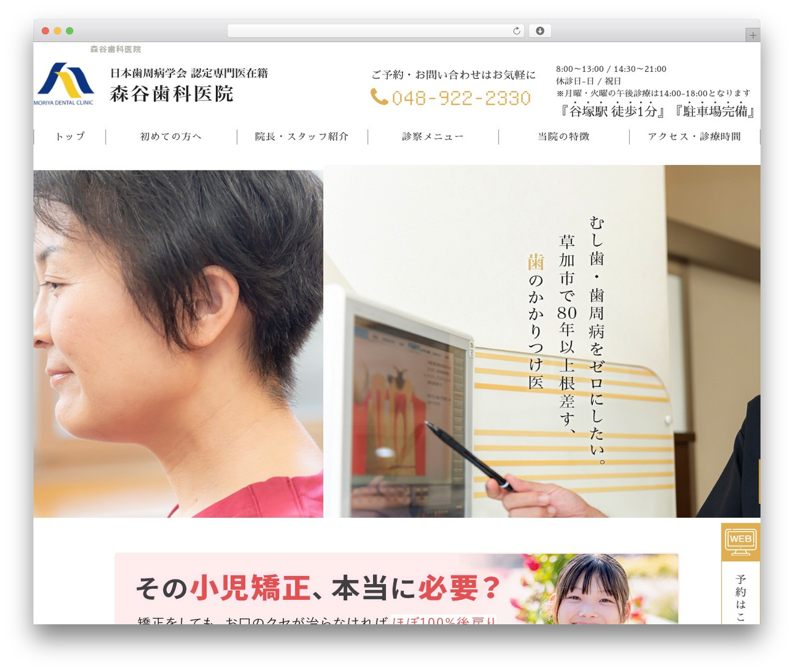This screenshot has width=794, height=672.
Task: Click the 『駐車場完備』 text
Action: [x=714, y=111]
